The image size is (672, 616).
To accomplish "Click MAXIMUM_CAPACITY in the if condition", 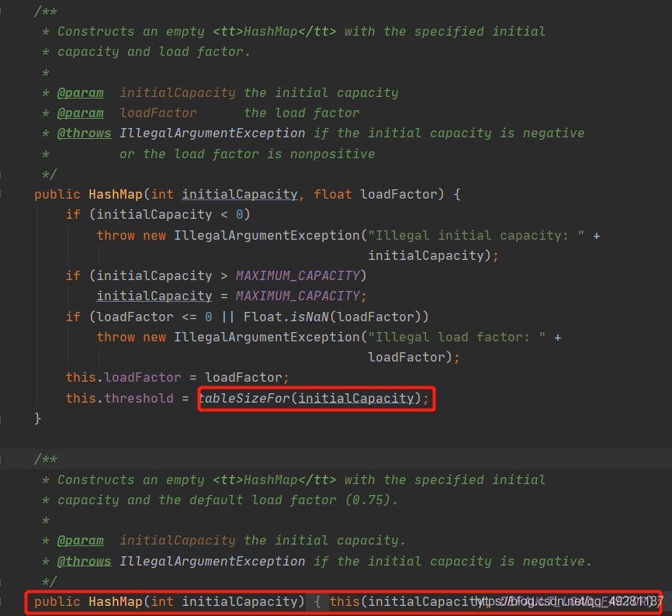I will (x=298, y=275).
